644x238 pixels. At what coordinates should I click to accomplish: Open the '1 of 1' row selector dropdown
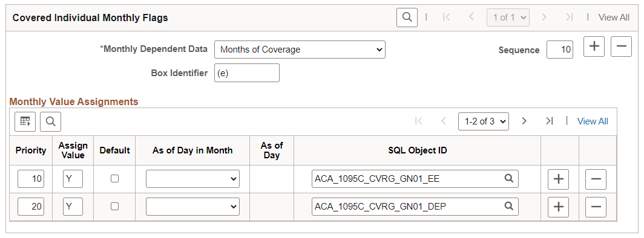[x=508, y=17]
